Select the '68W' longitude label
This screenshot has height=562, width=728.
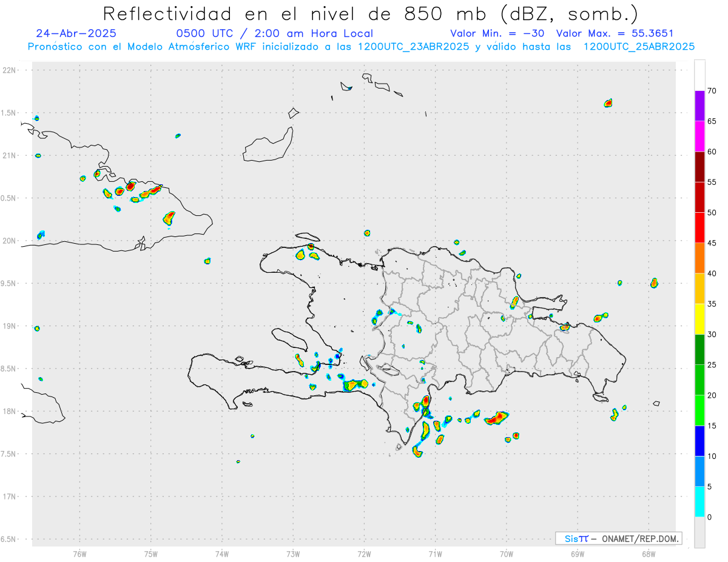tap(649, 554)
